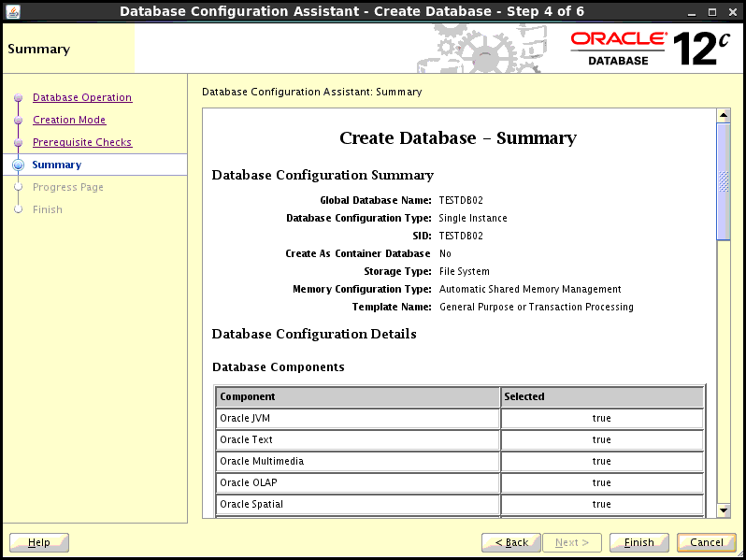The height and width of the screenshot is (560, 746).
Task: Click the Component column header
Action: pos(357,396)
